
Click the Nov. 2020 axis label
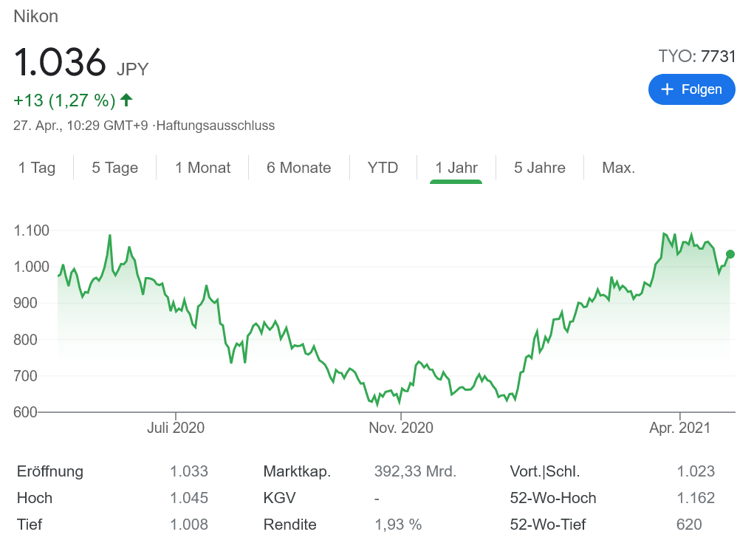click(x=401, y=428)
